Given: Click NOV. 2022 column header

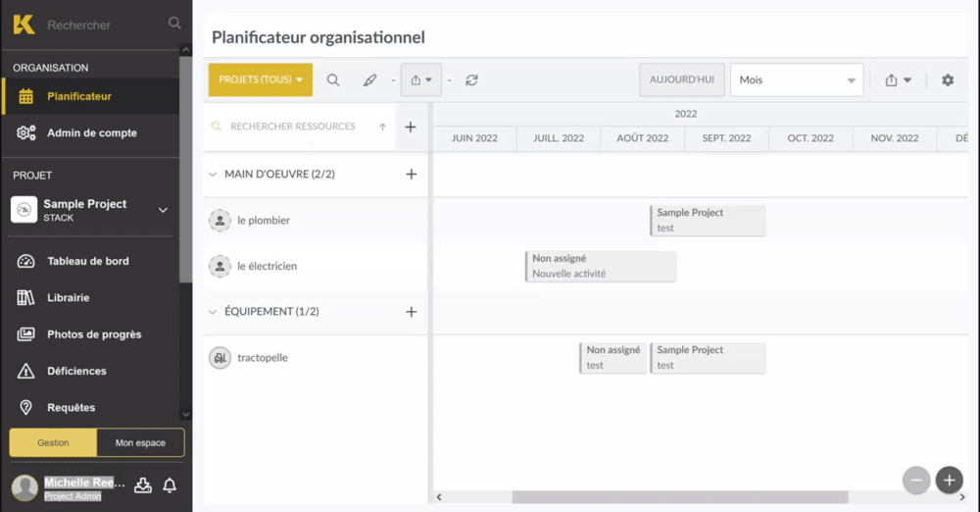Looking at the screenshot, I should [x=895, y=138].
